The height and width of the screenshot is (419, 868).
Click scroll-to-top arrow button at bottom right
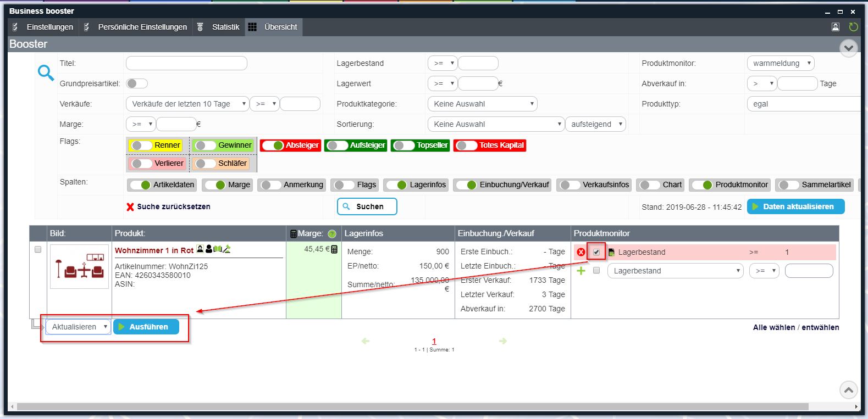[x=848, y=390]
